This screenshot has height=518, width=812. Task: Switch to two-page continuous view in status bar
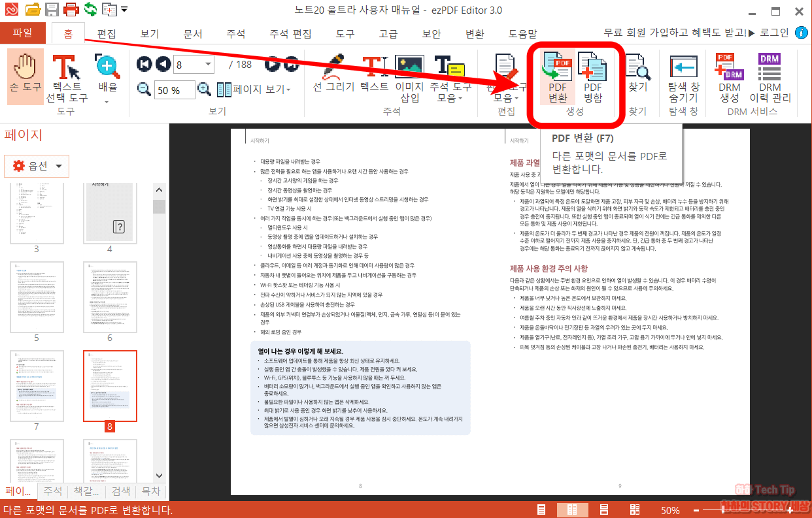(635, 510)
